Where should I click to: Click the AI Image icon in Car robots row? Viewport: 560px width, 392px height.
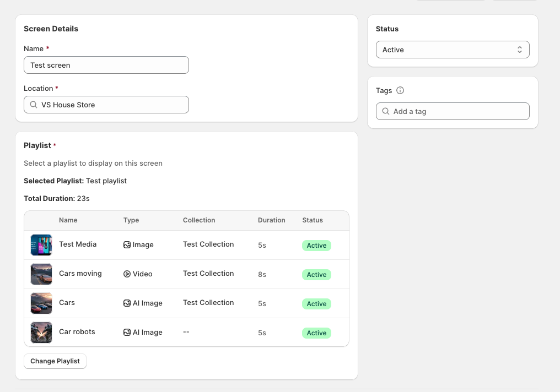click(x=127, y=333)
